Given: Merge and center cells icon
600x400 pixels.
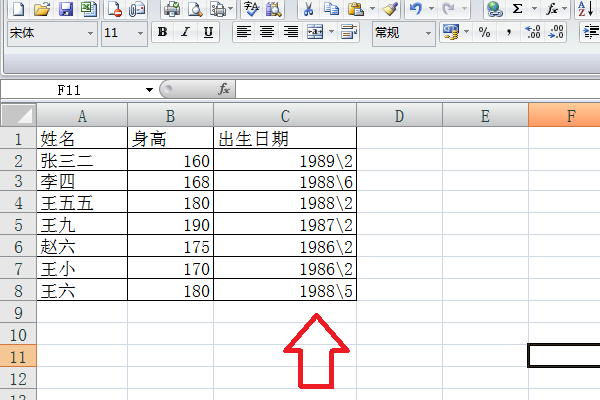Looking at the screenshot, I should coord(315,32).
